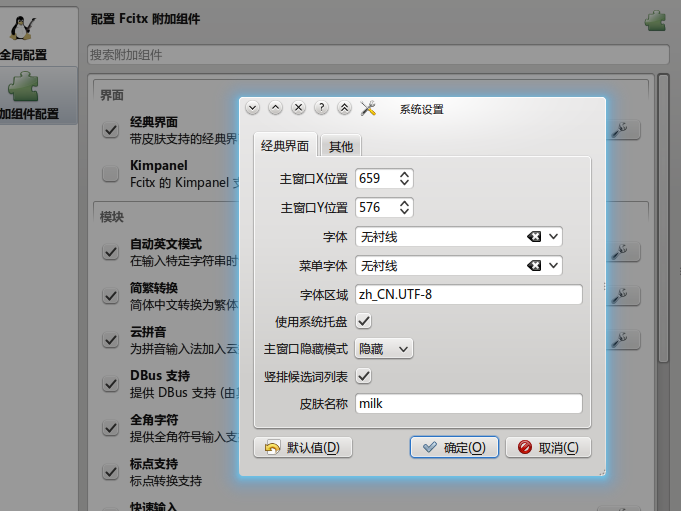Click the 主窗口Y位置 value field showing 576
This screenshot has height=511, width=681.
point(376,207)
